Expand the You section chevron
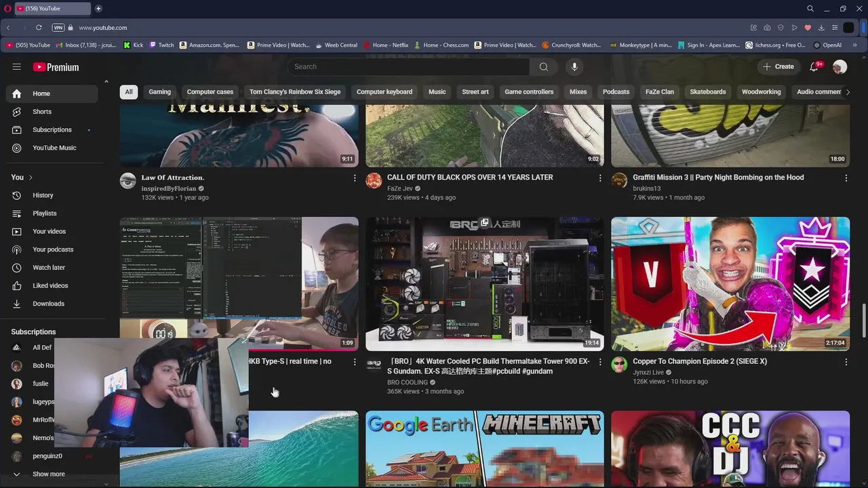This screenshot has width=868, height=488. [31, 178]
